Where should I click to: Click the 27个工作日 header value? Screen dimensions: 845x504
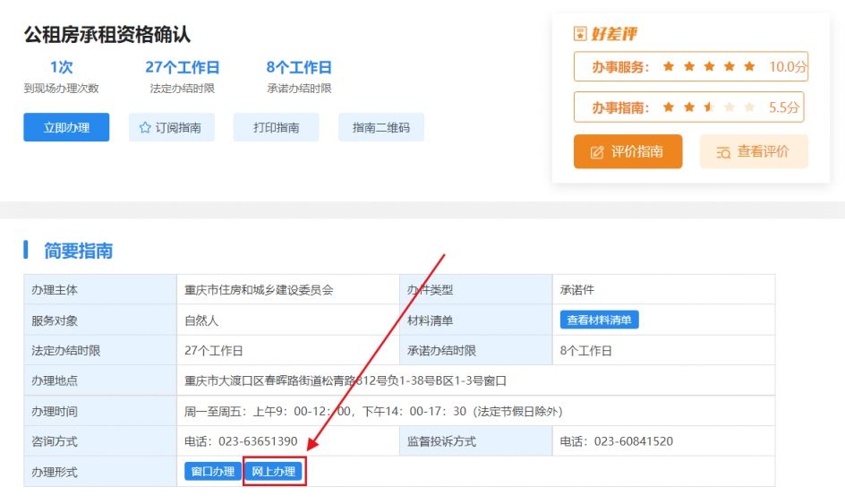pos(182,67)
